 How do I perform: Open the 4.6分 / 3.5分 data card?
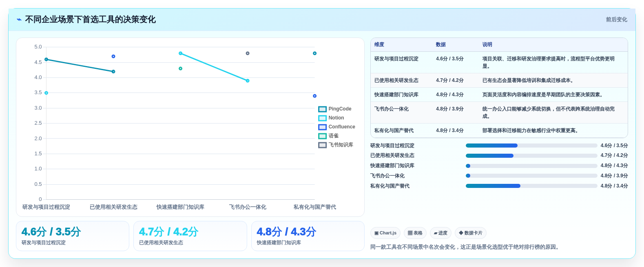73,236
